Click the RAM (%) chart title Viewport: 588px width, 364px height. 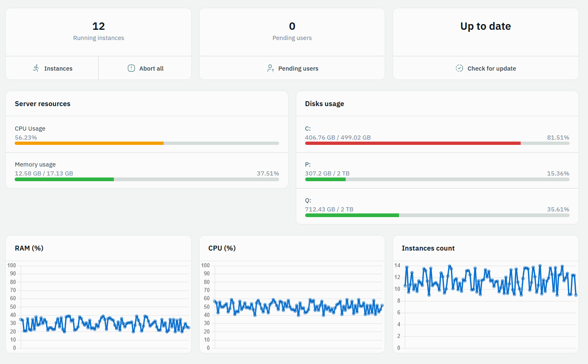(x=29, y=248)
